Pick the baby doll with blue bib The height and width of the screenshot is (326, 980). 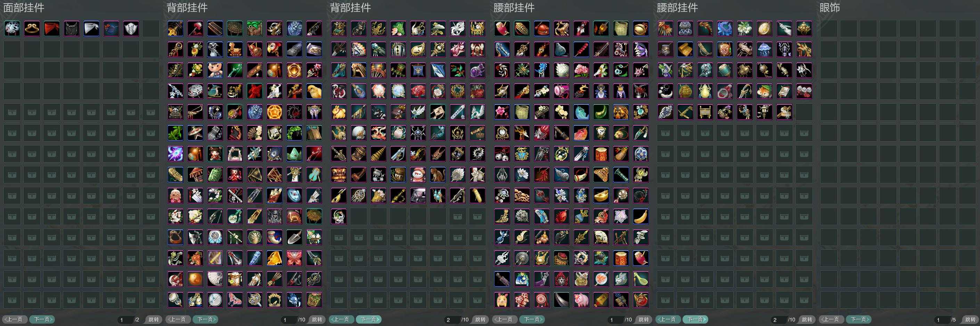pos(215,71)
